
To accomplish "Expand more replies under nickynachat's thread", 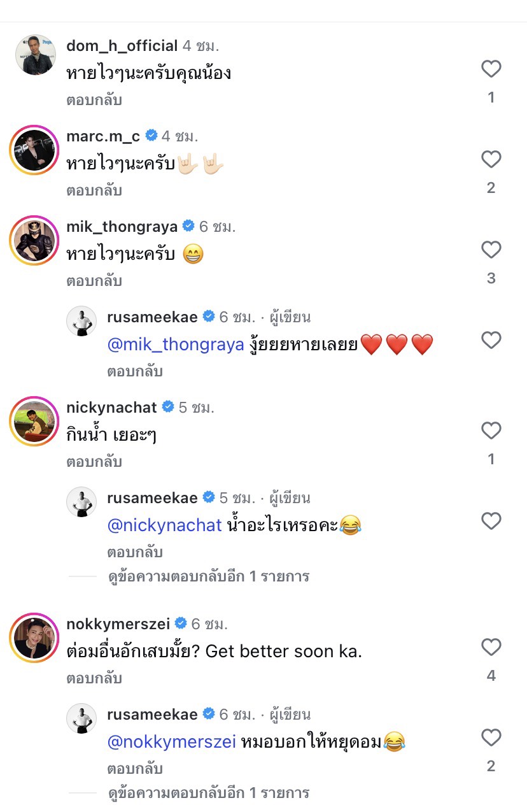I will pyautogui.click(x=208, y=576).
